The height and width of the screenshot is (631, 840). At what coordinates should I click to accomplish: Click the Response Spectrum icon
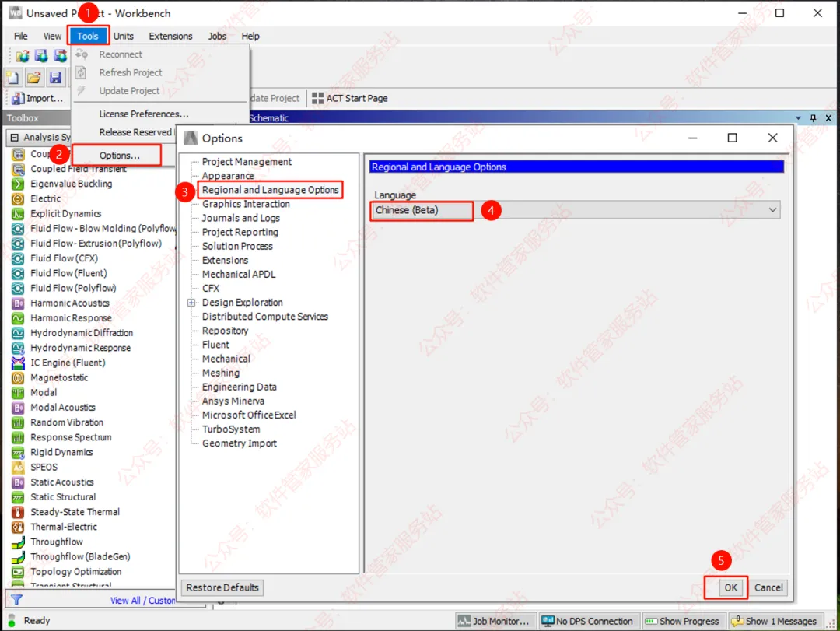(18, 437)
